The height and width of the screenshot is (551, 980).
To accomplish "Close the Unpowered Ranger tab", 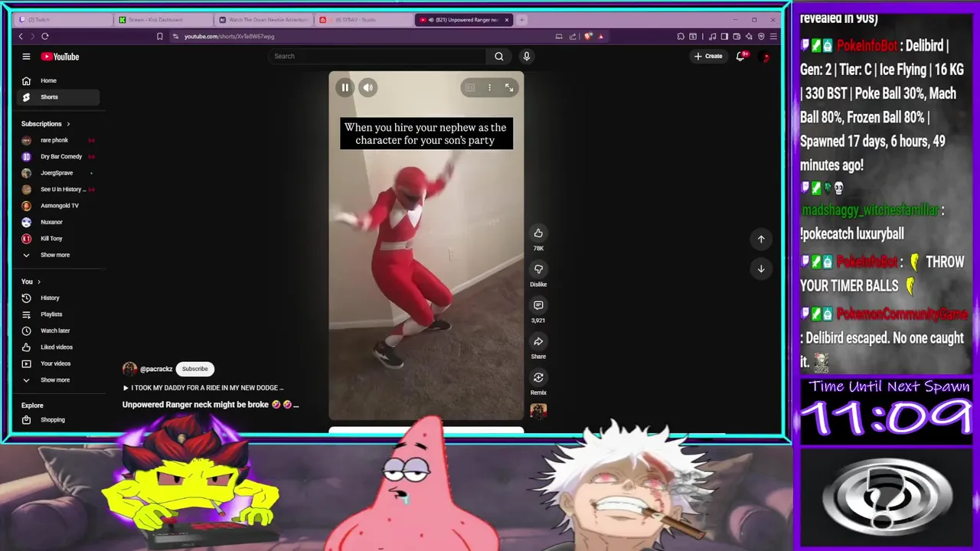I will 506,20.
